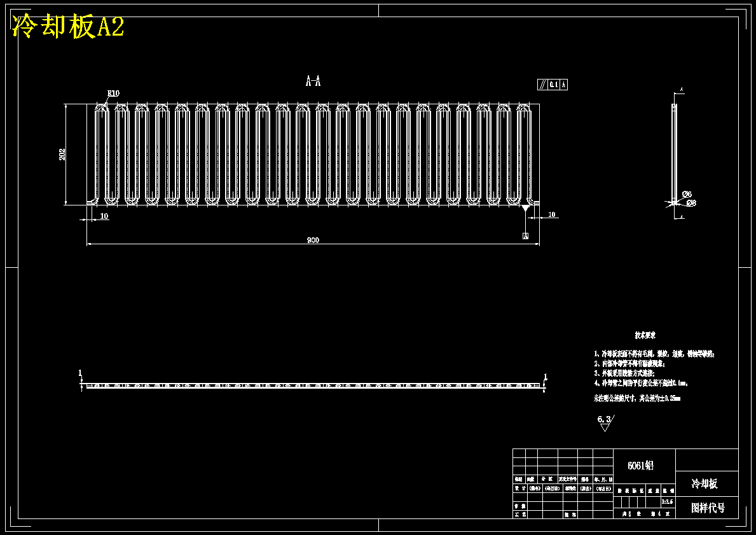Select technical requirement line 2 text

(x=629, y=364)
